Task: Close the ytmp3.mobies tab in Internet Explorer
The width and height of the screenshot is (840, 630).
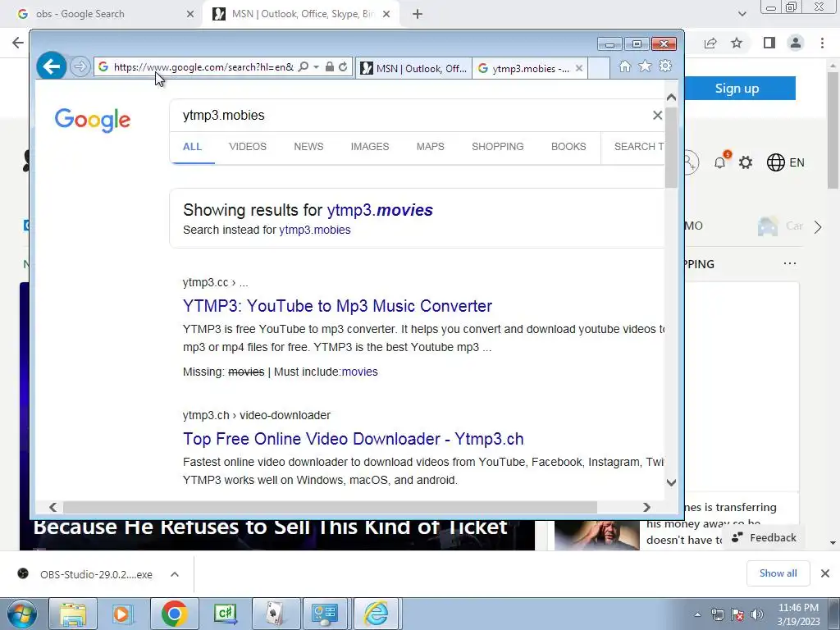Action: [579, 69]
